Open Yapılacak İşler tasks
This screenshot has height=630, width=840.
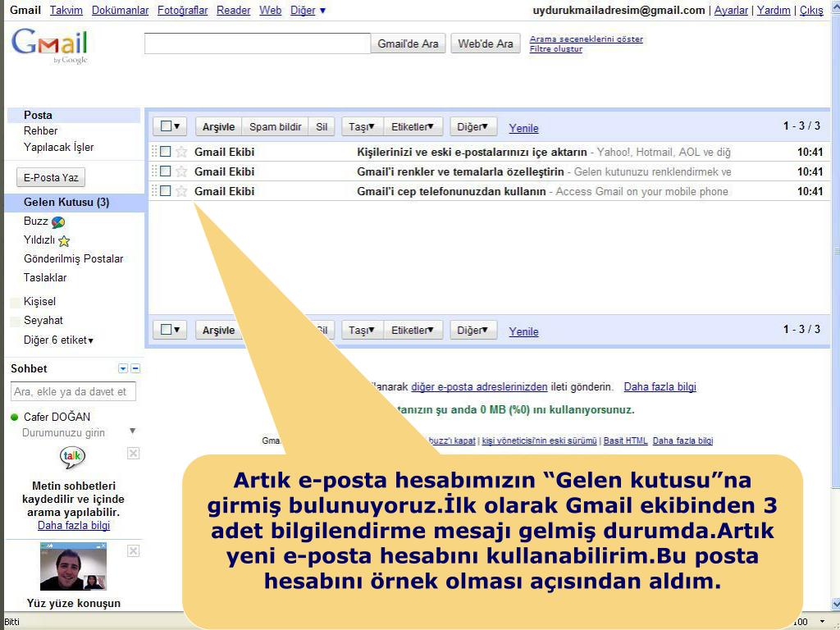coord(58,147)
